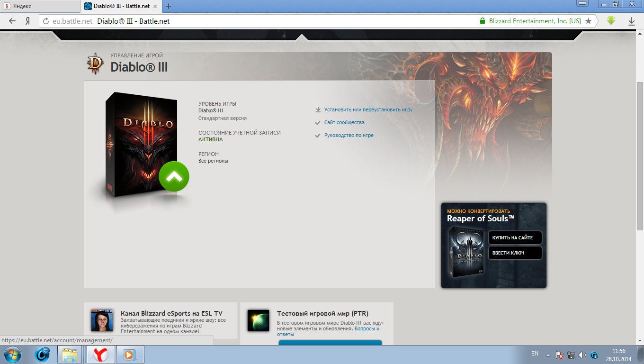Open the 'Канал Blizzard eSports на ESL TV' heading

[x=171, y=313]
